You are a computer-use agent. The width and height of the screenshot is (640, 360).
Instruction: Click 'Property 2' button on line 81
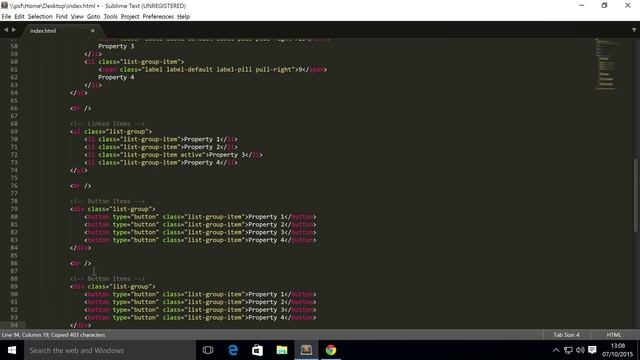[x=267, y=224]
